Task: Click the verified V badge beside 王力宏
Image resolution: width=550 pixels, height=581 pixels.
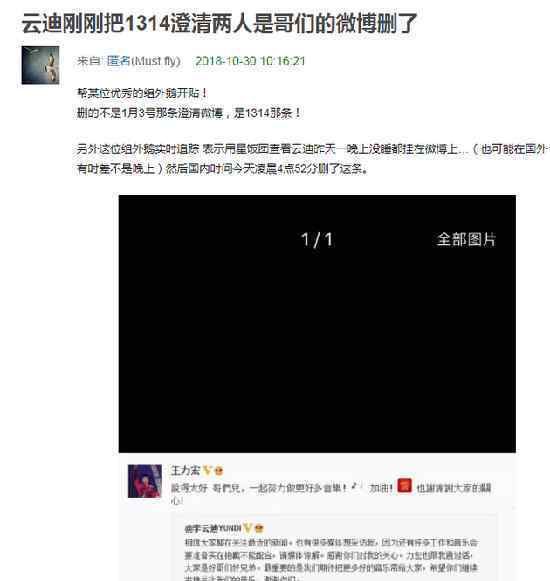Action: click(207, 471)
